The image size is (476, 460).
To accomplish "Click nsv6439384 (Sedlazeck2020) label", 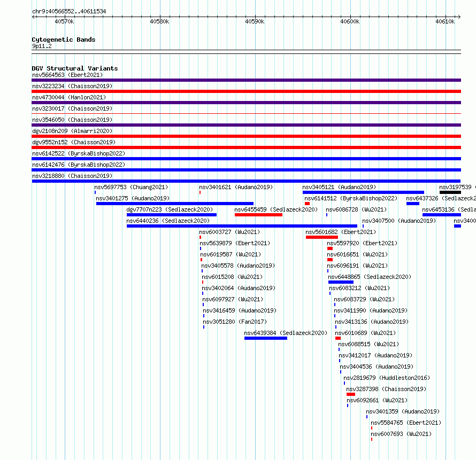I will pos(286,333).
